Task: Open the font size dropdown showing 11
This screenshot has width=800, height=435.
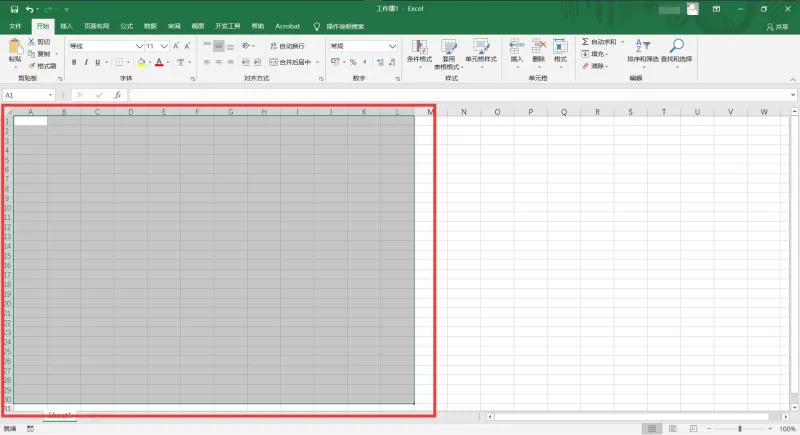Action: tap(164, 46)
